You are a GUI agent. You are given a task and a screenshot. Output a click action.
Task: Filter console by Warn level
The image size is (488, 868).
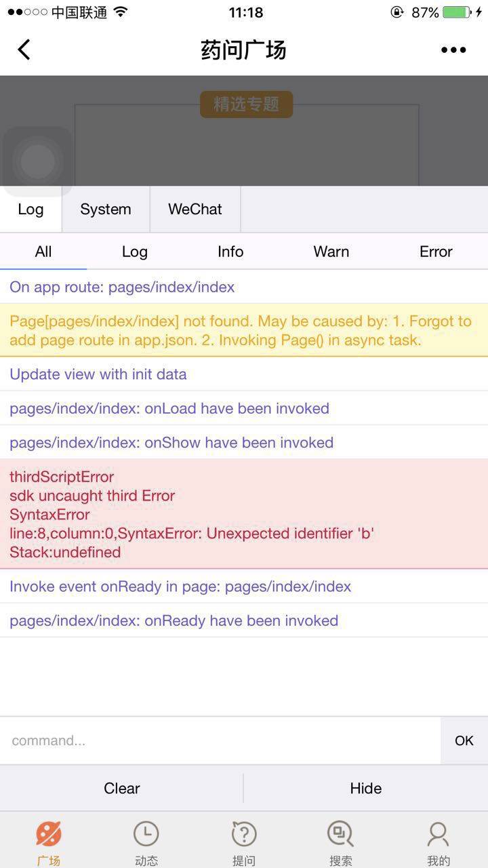pos(331,252)
